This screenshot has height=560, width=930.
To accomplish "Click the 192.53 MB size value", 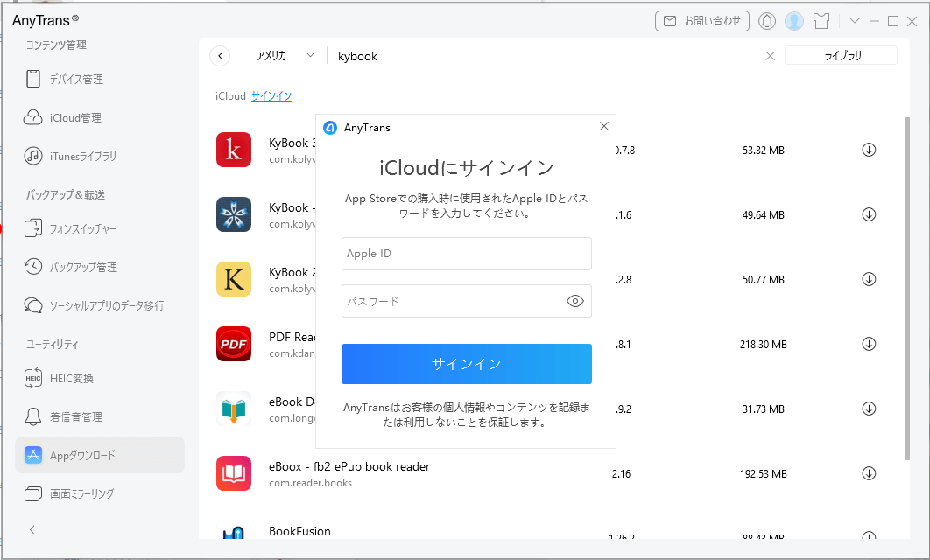I will (764, 474).
